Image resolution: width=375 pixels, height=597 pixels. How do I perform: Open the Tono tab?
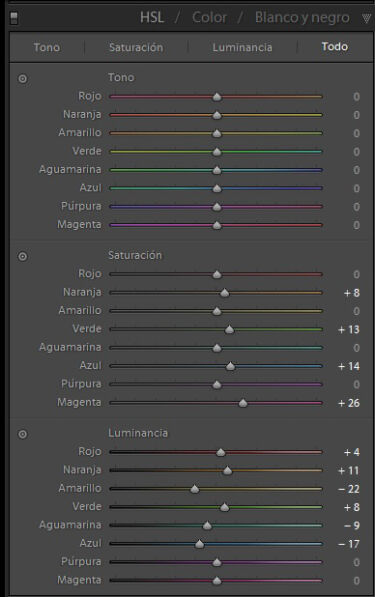point(46,47)
